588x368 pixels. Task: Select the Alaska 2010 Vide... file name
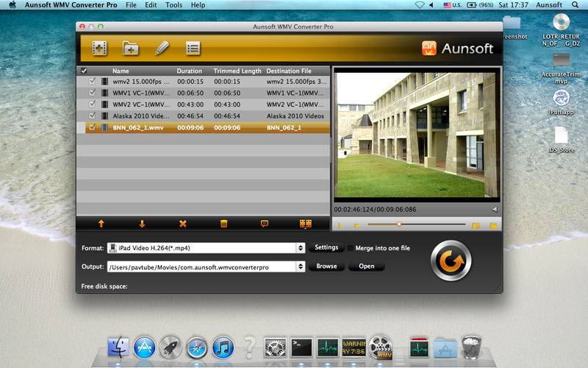[x=140, y=116]
